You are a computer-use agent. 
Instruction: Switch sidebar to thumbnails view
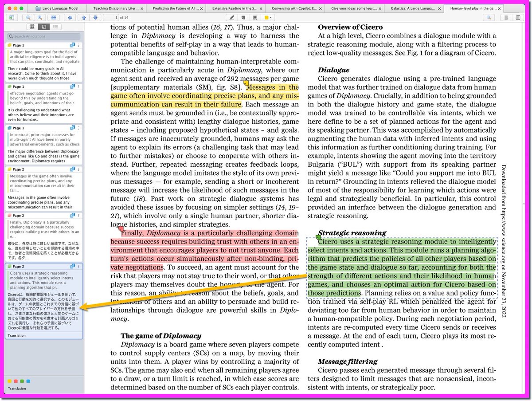(x=33, y=27)
